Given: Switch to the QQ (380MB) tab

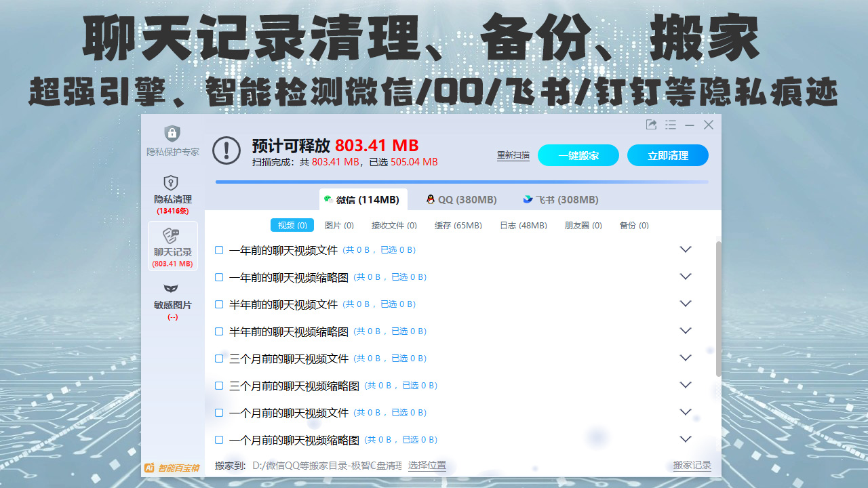Looking at the screenshot, I should [461, 199].
